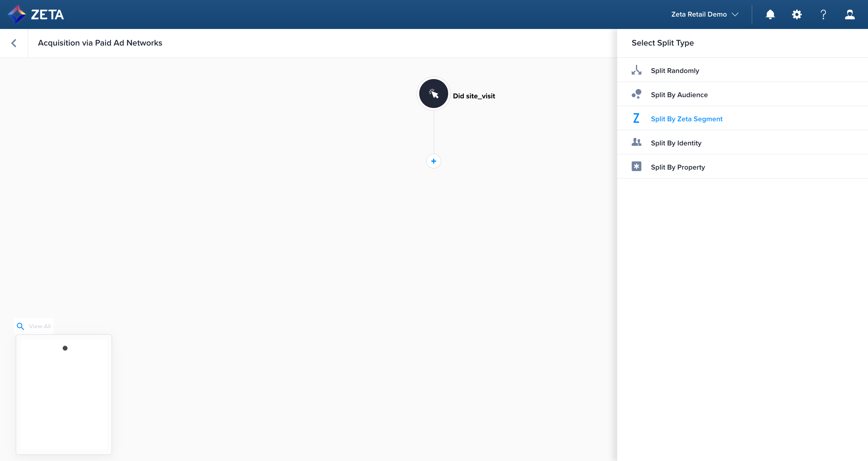Click the Z icon for Zeta Segment
The image size is (868, 461).
pos(636,118)
